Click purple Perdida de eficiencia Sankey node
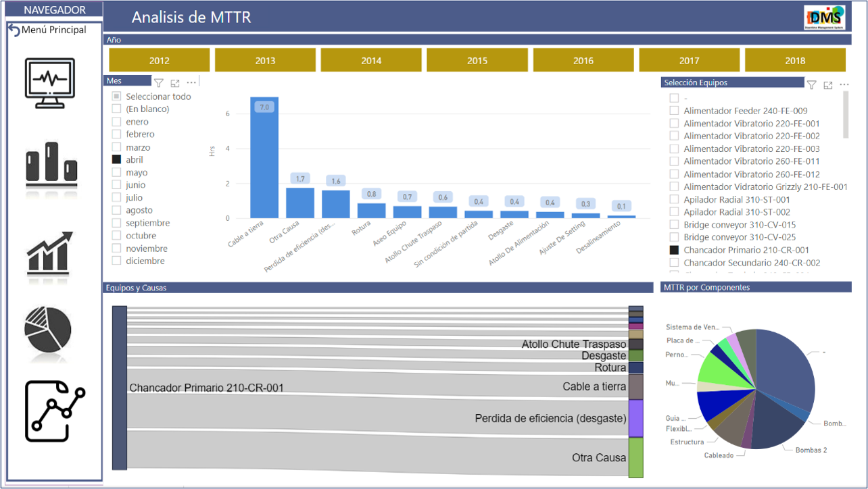868x489 pixels. (x=635, y=418)
